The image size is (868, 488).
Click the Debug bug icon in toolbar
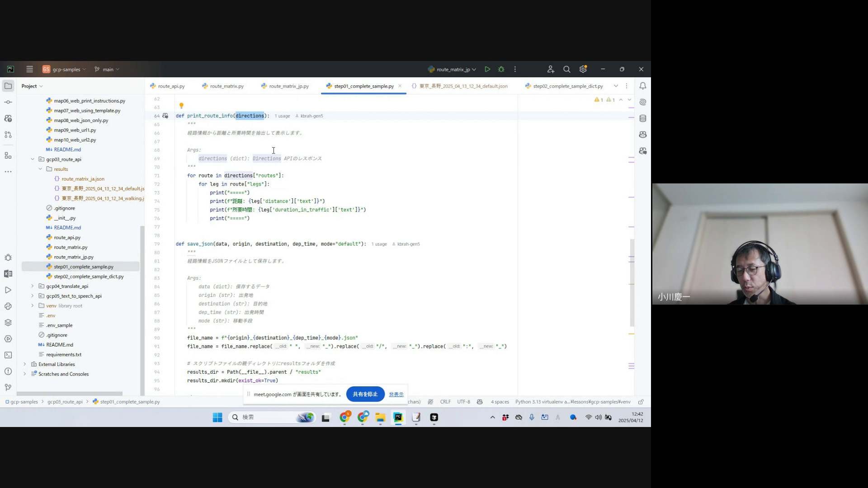[501, 69]
